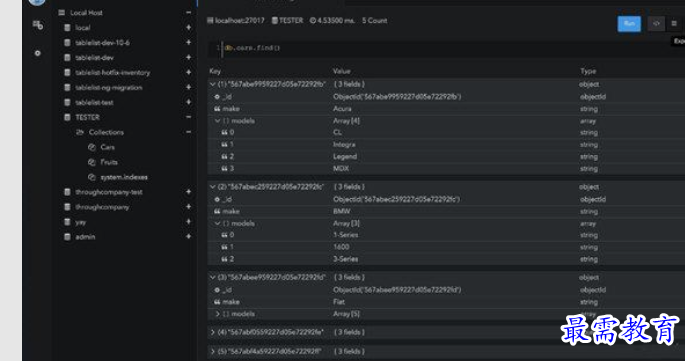The height and width of the screenshot is (361, 685).
Task: Collapse the TESTER database node
Action: point(189,117)
